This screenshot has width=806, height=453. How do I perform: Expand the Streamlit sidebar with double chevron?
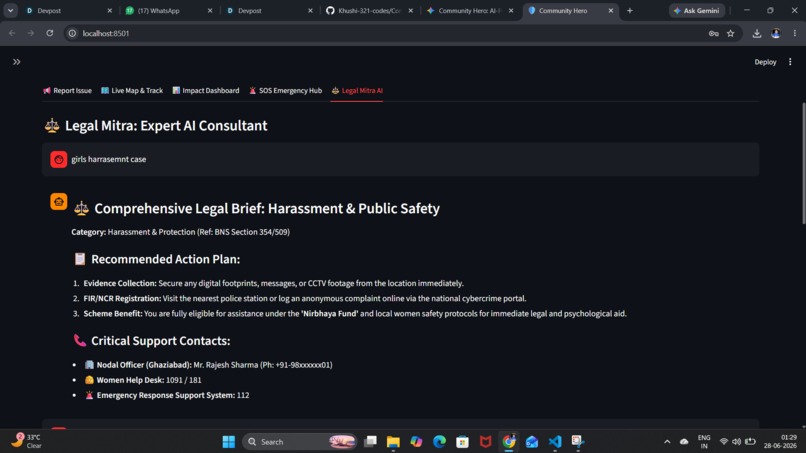pos(16,62)
